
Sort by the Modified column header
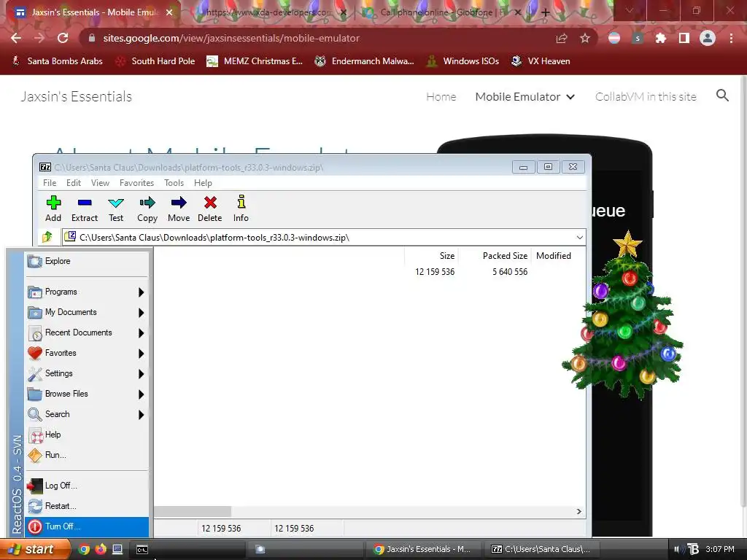(553, 256)
